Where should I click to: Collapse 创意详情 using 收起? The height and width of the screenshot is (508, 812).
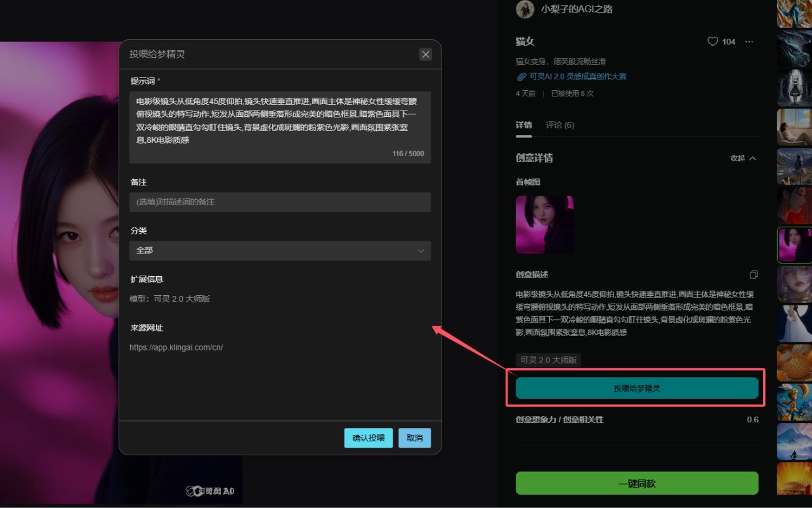tap(743, 158)
